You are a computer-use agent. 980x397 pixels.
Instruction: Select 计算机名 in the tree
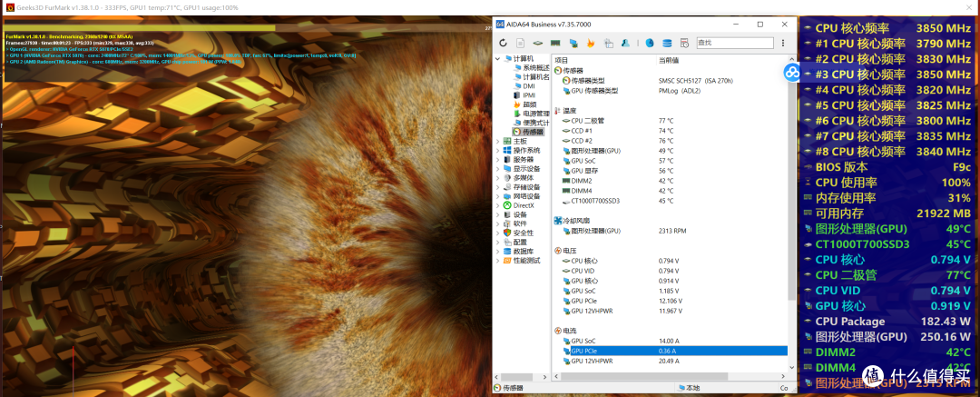tap(531, 77)
